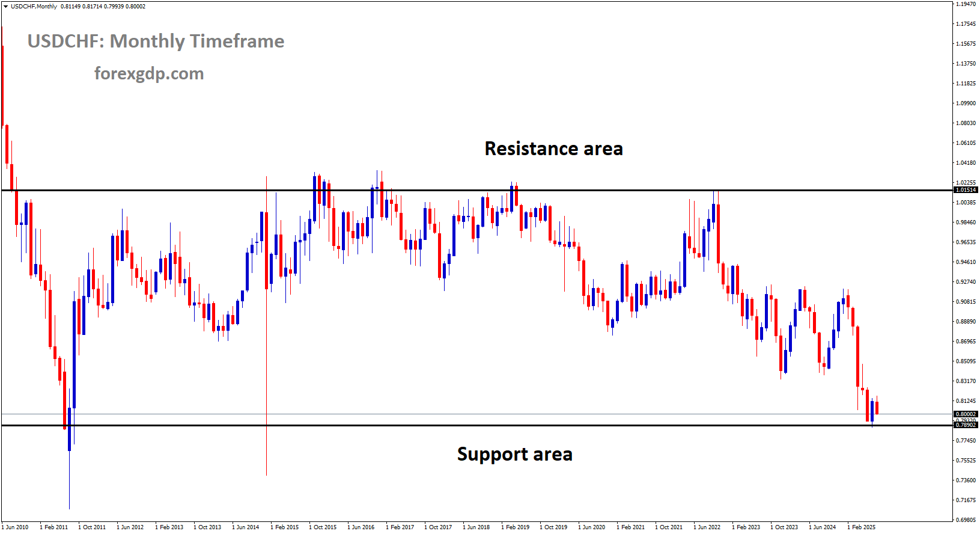Click the '1 Jun 2024' date label
The height and width of the screenshot is (534, 980).
tap(823, 527)
